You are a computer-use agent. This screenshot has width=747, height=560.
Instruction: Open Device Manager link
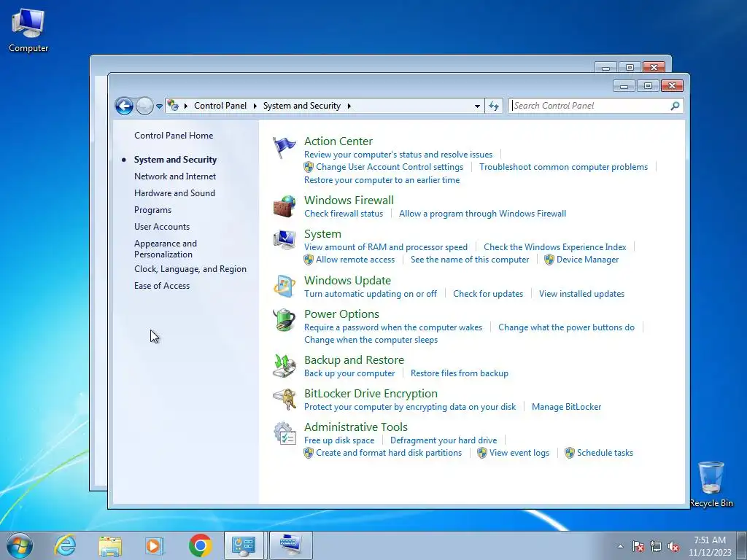(587, 260)
